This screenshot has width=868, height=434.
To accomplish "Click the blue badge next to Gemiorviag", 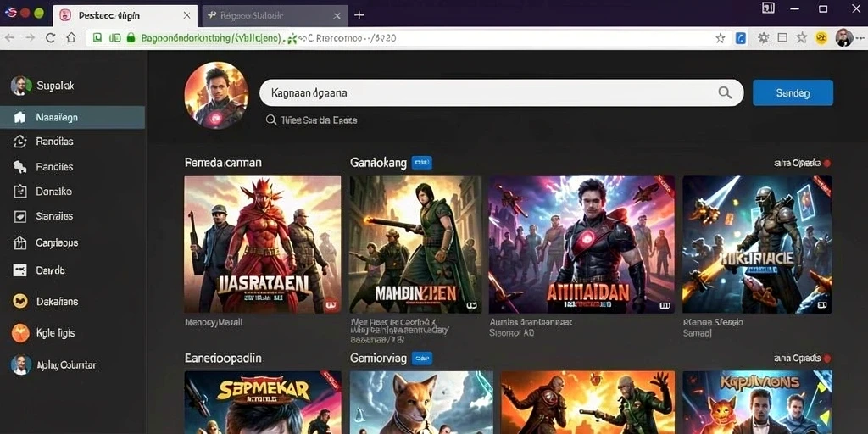I will (422, 359).
